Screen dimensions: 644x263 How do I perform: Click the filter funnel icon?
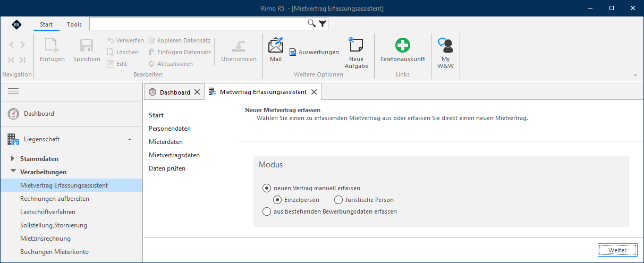[323, 23]
